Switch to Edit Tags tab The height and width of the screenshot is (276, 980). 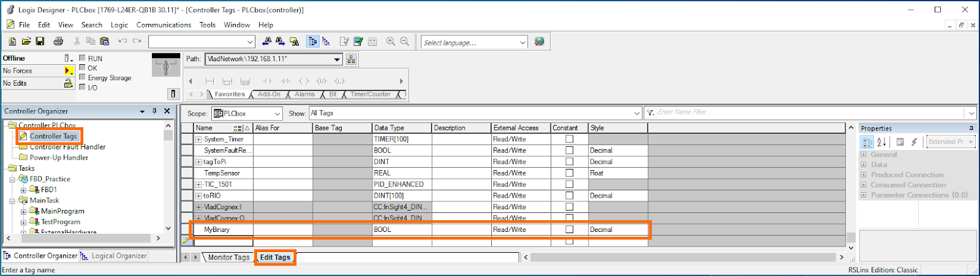coord(275,258)
